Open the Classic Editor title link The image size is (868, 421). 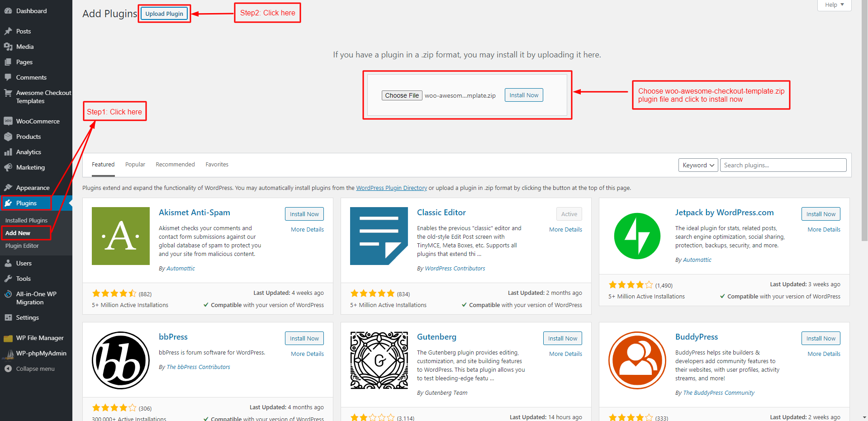pyautogui.click(x=441, y=213)
